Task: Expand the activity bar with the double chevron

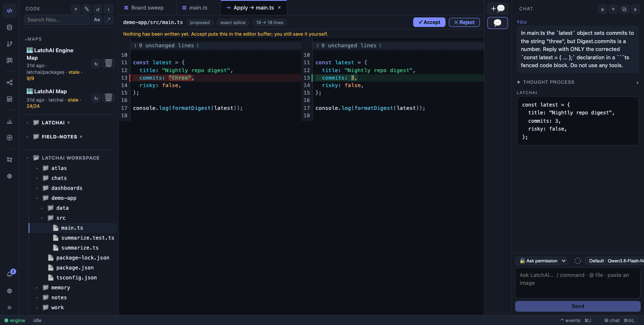Action: tap(10, 308)
